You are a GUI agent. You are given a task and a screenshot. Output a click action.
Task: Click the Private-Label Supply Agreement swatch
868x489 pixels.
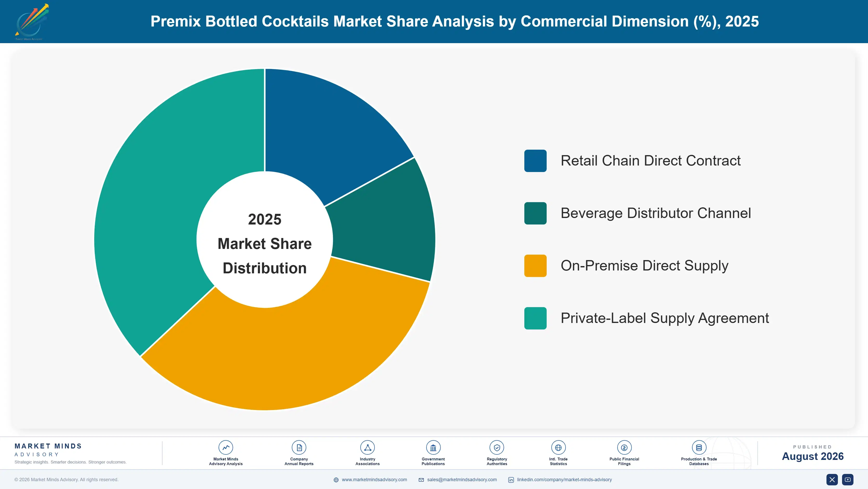pos(535,318)
